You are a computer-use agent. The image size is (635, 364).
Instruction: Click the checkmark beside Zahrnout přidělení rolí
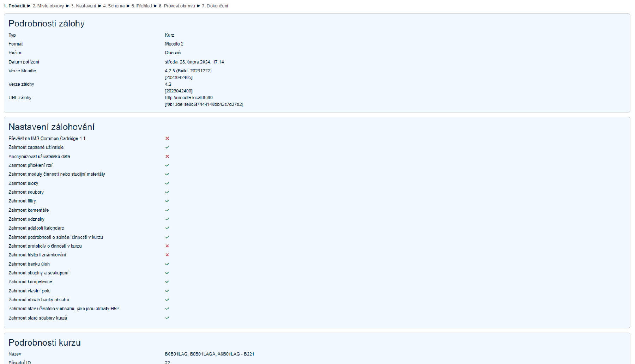click(x=167, y=165)
